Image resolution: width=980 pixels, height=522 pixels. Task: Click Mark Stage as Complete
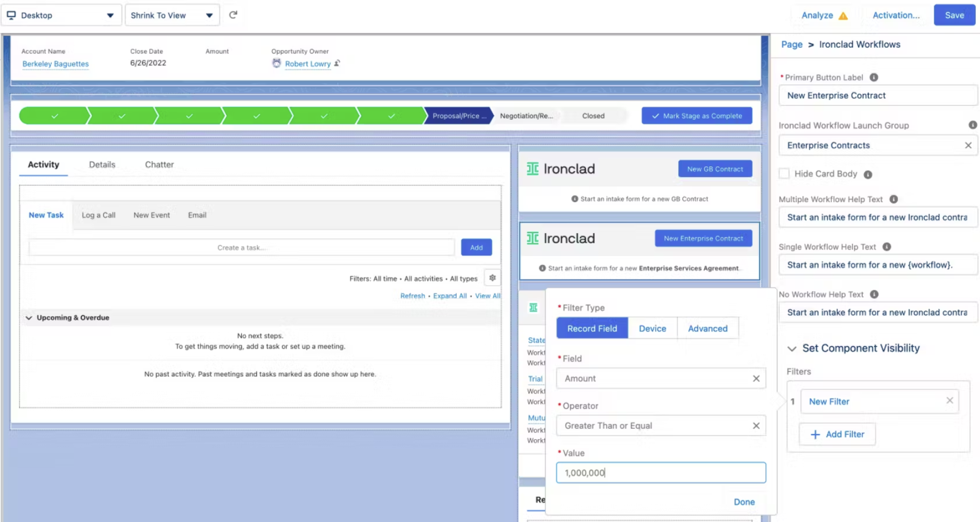pyautogui.click(x=697, y=116)
